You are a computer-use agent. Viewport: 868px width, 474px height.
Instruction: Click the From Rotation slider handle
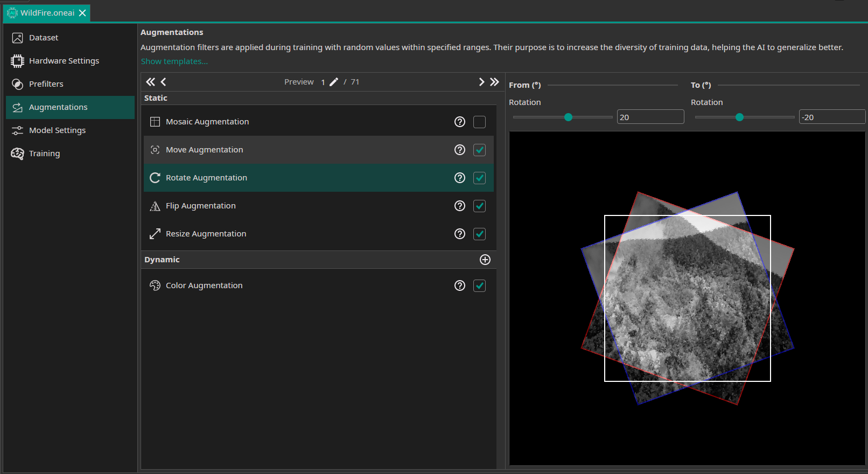tap(568, 117)
